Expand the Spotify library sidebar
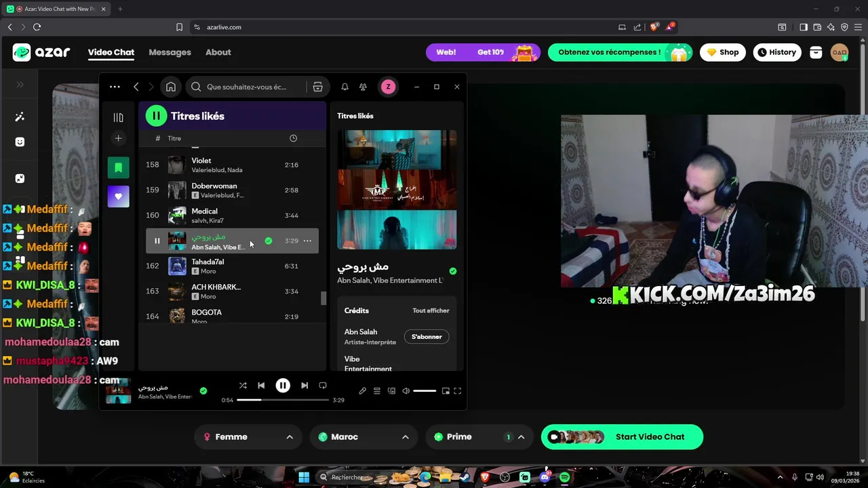This screenshot has width=868, height=488. coord(118,117)
